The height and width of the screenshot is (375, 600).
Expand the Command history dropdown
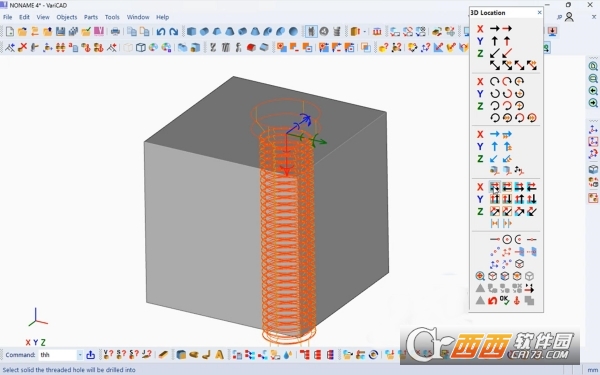(80, 355)
